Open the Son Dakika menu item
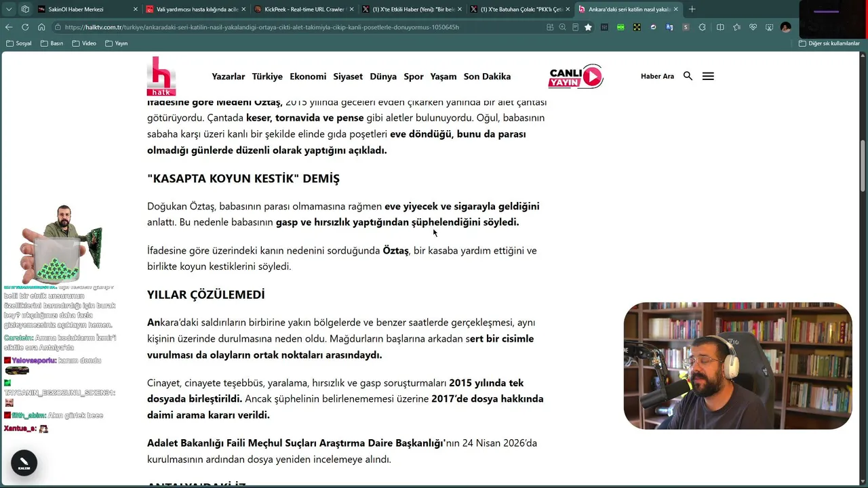The height and width of the screenshot is (488, 868). [x=487, y=77]
